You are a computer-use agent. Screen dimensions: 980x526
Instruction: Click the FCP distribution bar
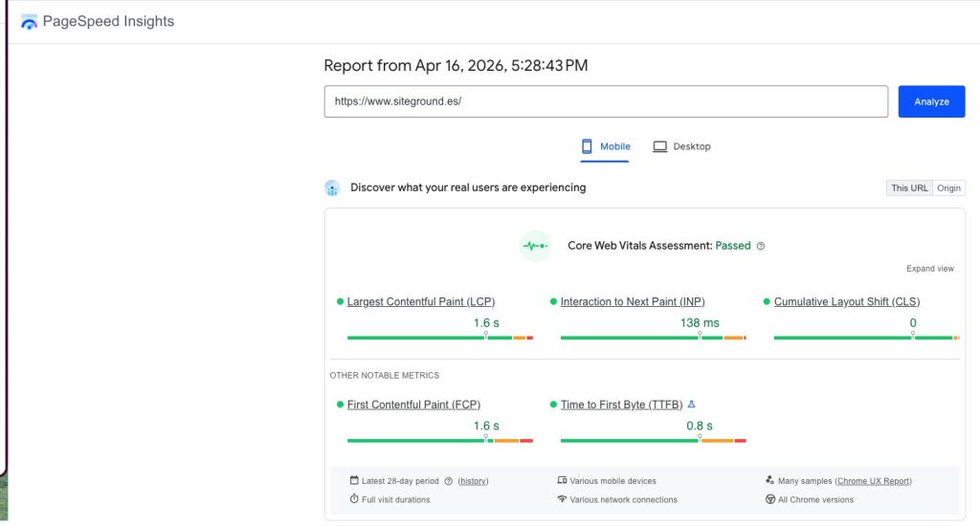pyautogui.click(x=440, y=441)
